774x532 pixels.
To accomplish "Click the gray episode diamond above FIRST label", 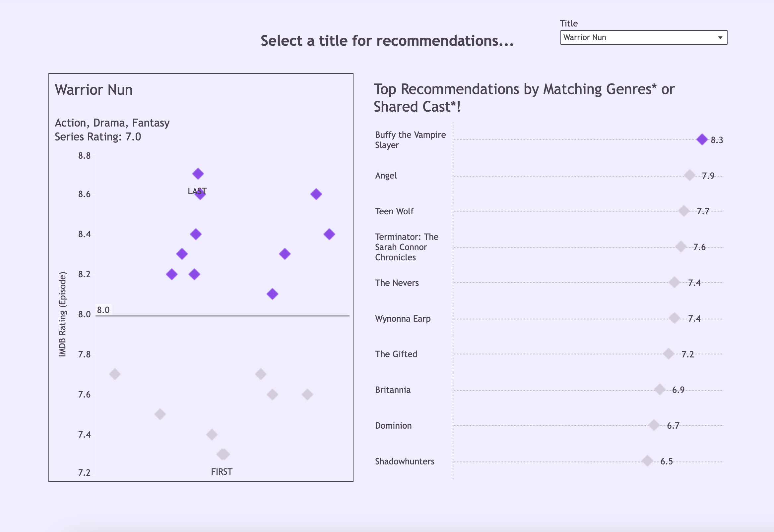I will tap(223, 454).
